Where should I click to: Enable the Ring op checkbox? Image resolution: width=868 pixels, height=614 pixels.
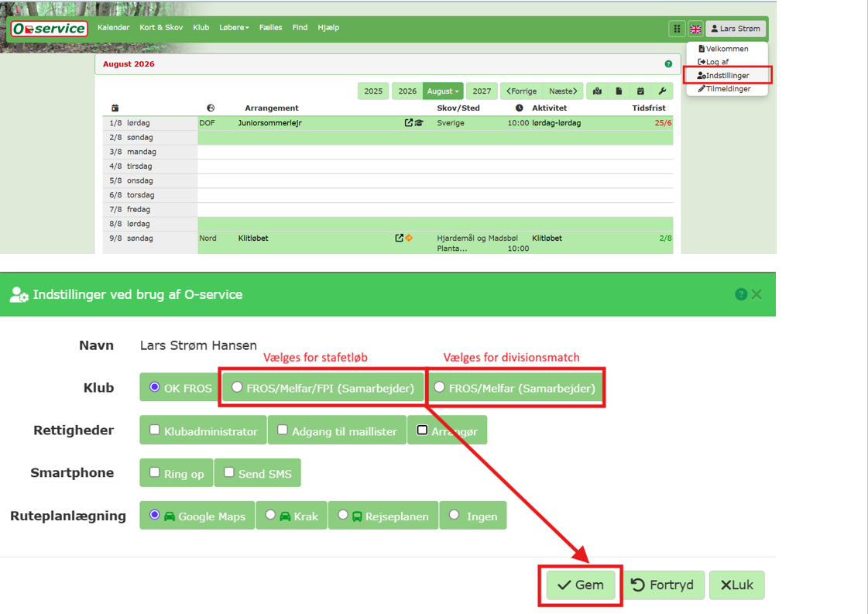click(x=154, y=472)
